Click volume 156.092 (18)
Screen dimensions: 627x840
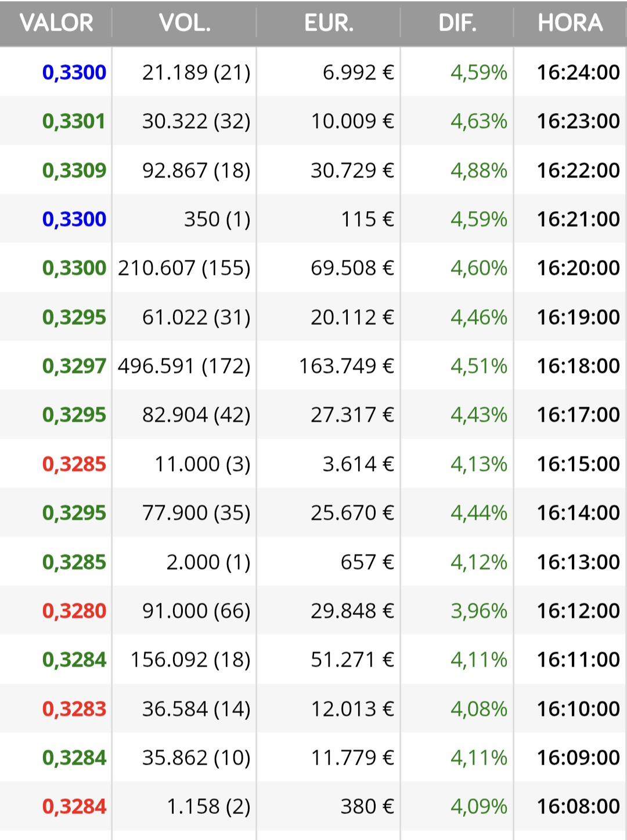tap(190, 660)
